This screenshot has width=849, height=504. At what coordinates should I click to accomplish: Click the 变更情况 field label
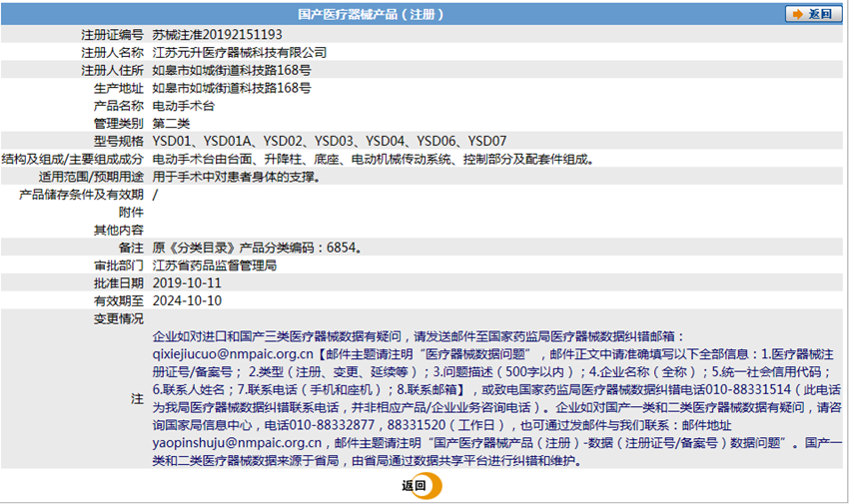119,319
